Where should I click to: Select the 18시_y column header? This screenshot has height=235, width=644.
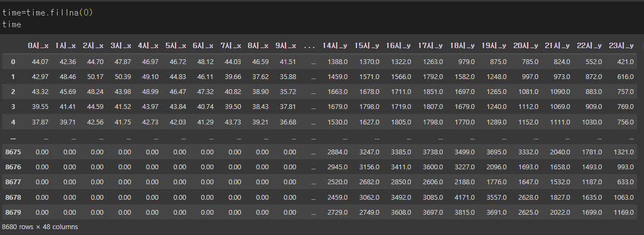[x=462, y=46]
